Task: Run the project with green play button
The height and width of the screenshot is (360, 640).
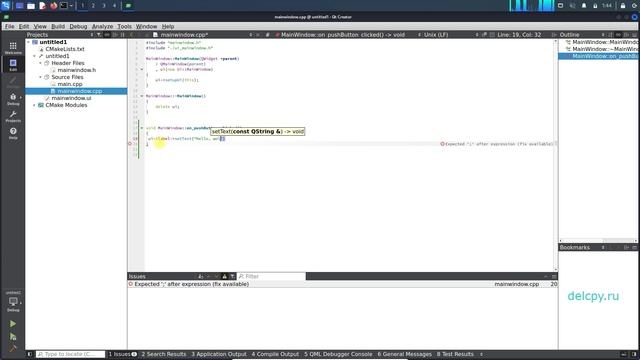Action: point(13,324)
